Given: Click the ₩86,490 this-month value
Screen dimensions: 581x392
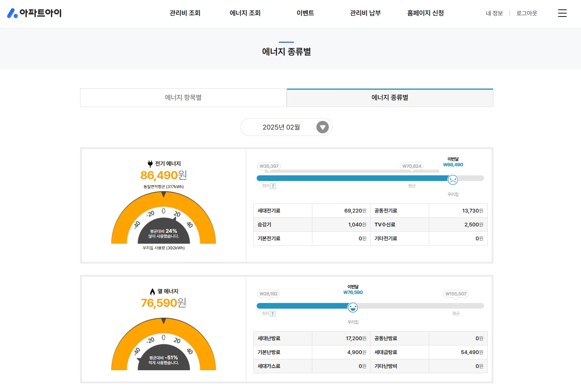Looking at the screenshot, I should [453, 165].
